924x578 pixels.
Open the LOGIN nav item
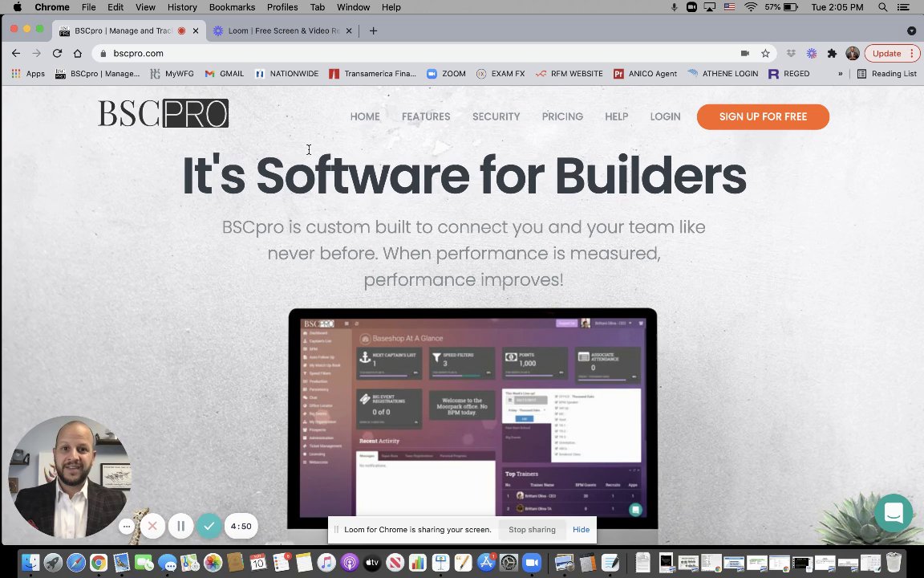click(x=665, y=116)
